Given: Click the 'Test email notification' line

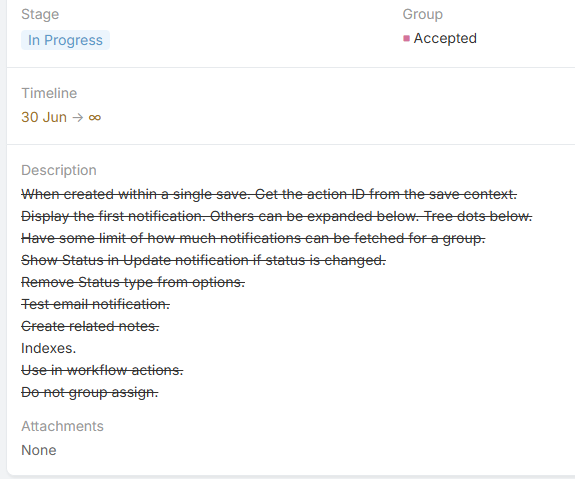Looking at the screenshot, I should [95, 304].
